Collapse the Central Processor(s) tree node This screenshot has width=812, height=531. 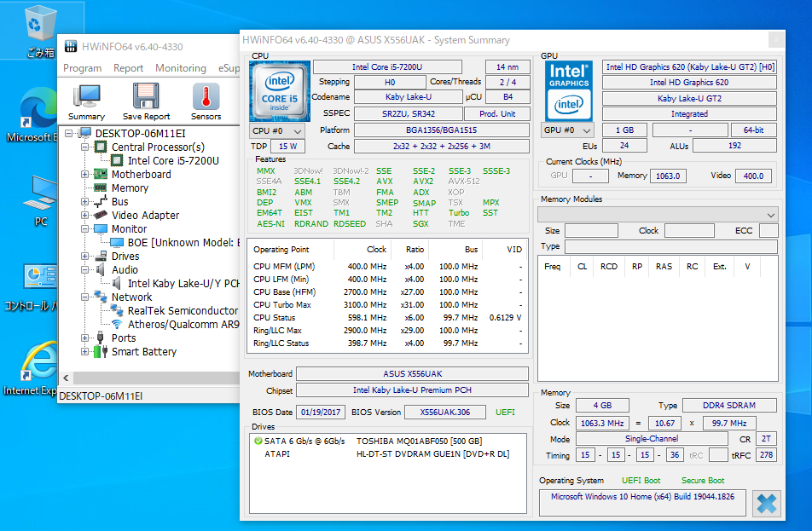point(86,147)
